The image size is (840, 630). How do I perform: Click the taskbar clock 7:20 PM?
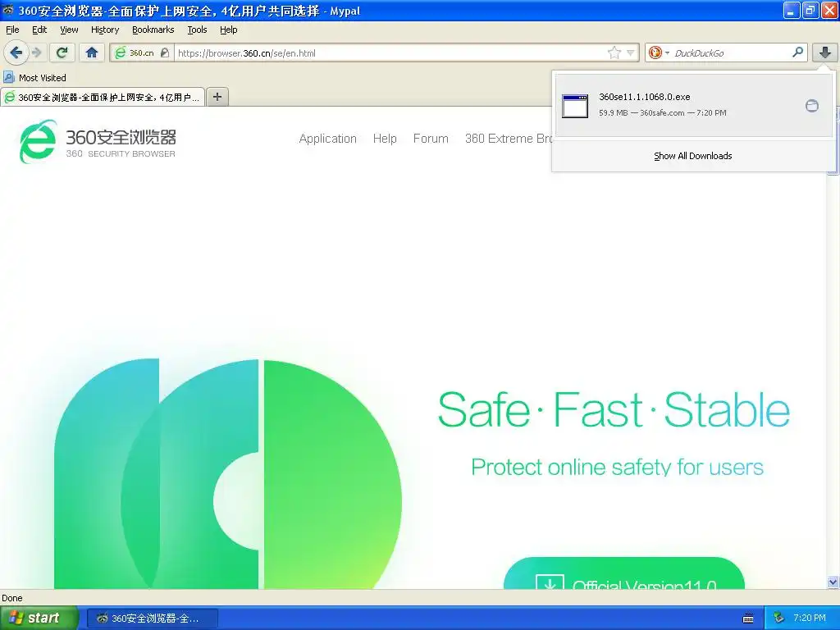tap(810, 618)
